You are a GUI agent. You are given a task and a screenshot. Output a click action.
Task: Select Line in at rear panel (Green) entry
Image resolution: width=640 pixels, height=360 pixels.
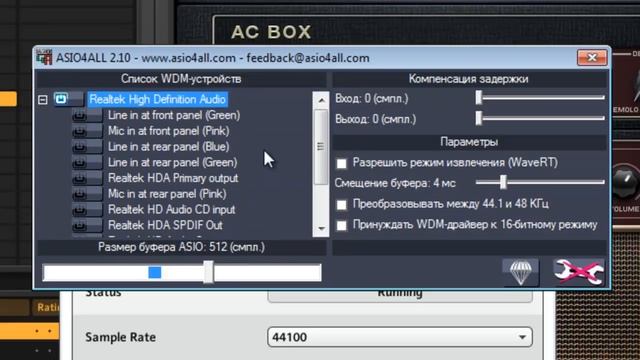click(172, 162)
